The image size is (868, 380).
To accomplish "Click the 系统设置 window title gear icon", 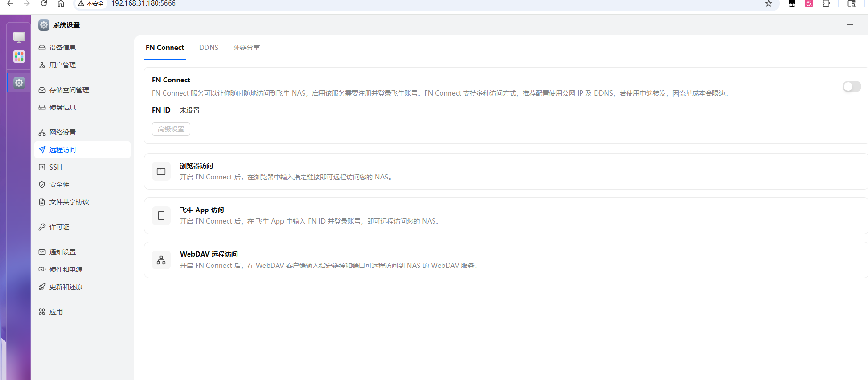I will (x=44, y=25).
